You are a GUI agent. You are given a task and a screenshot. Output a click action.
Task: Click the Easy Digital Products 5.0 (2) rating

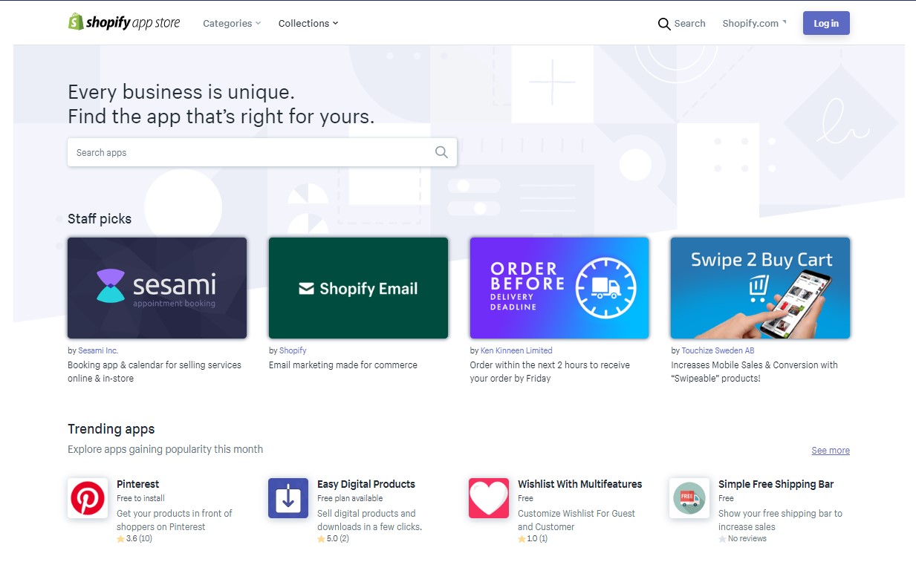pos(334,539)
